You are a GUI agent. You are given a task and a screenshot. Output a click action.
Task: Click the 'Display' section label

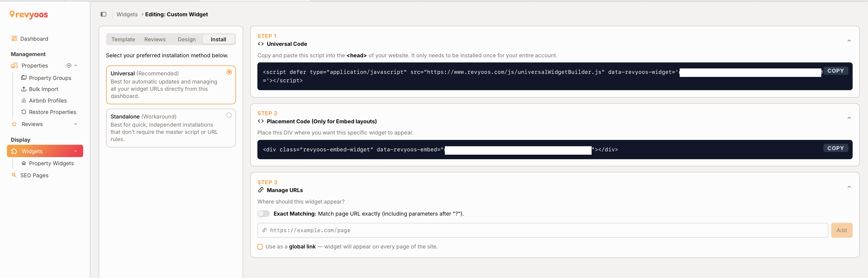tap(20, 140)
